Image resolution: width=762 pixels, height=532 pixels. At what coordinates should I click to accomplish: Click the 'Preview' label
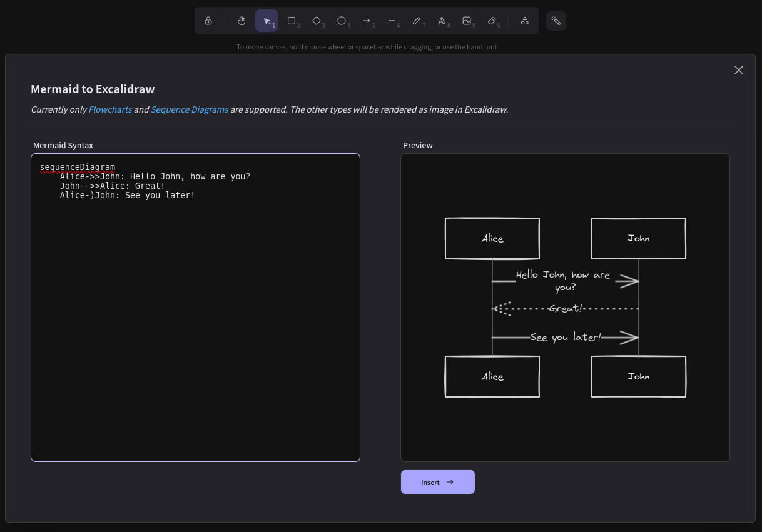418,145
